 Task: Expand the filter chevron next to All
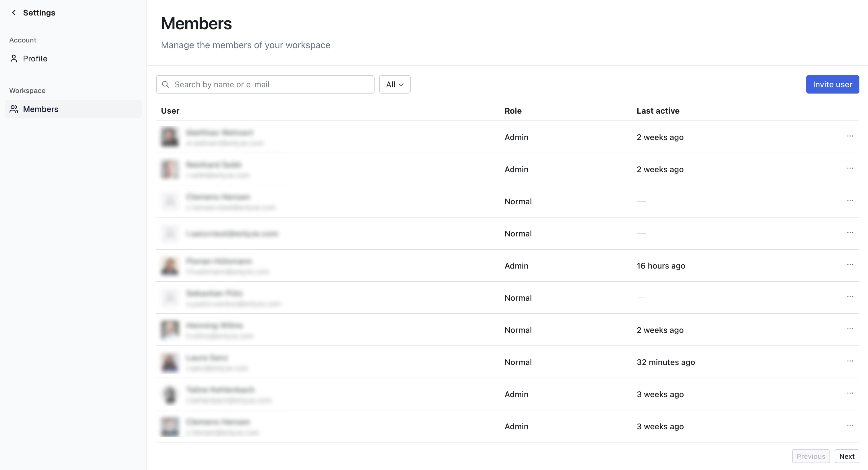401,85
